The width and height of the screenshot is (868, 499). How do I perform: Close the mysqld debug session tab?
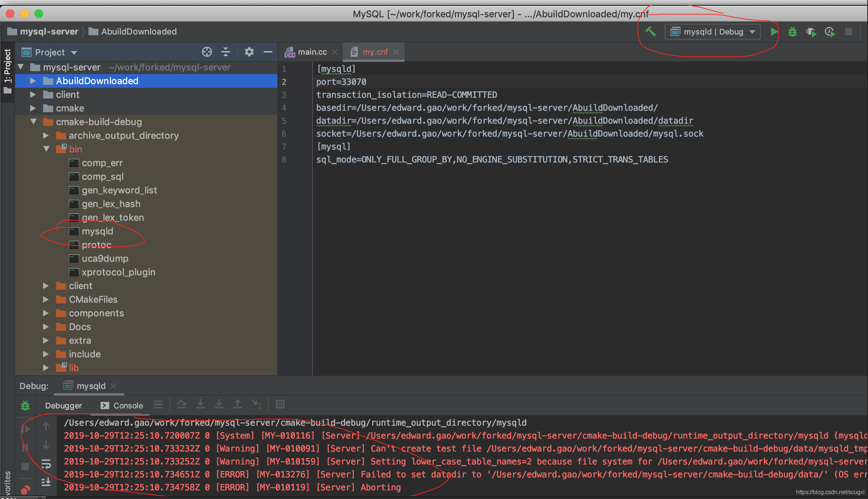coord(114,386)
